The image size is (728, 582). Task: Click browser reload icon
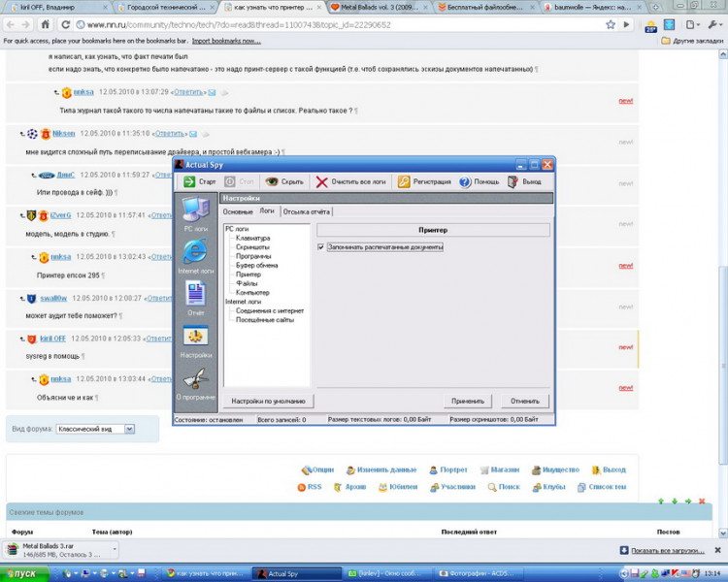click(x=65, y=24)
